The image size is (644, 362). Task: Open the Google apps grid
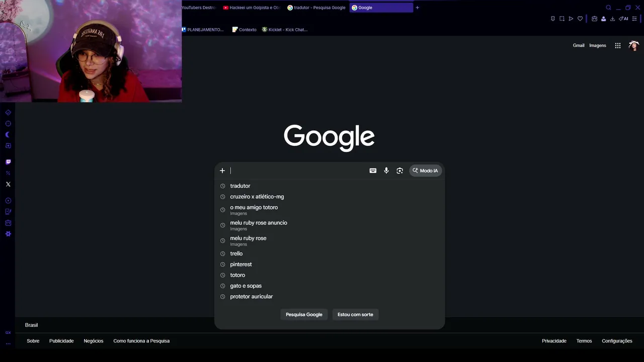coord(618,45)
